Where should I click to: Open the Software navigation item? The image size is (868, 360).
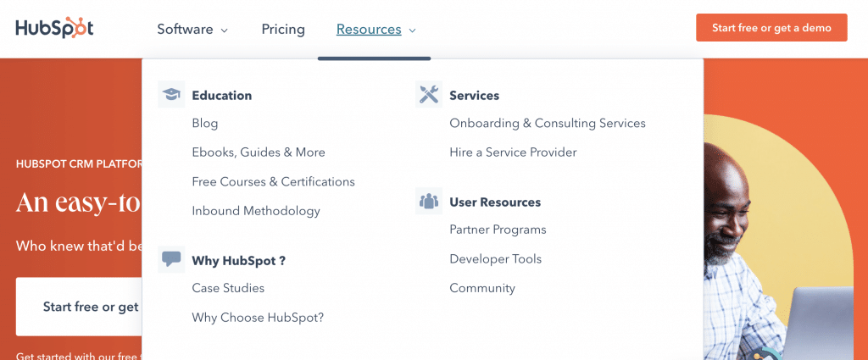pyautogui.click(x=185, y=30)
